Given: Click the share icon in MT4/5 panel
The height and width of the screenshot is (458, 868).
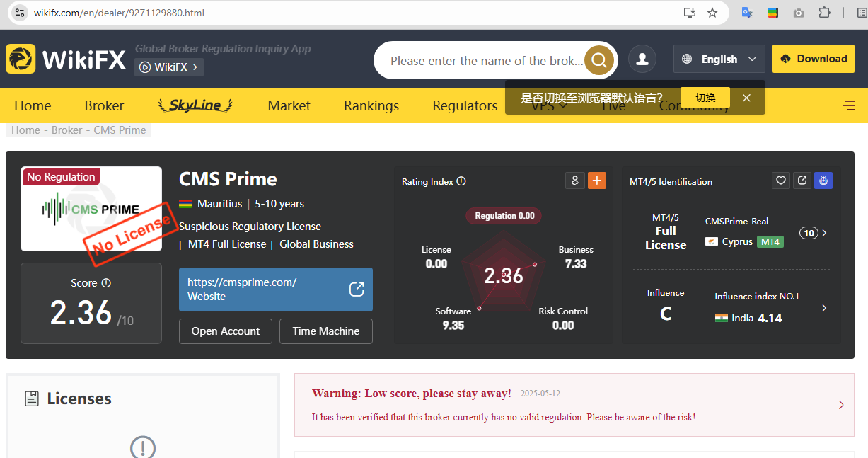Looking at the screenshot, I should point(802,181).
